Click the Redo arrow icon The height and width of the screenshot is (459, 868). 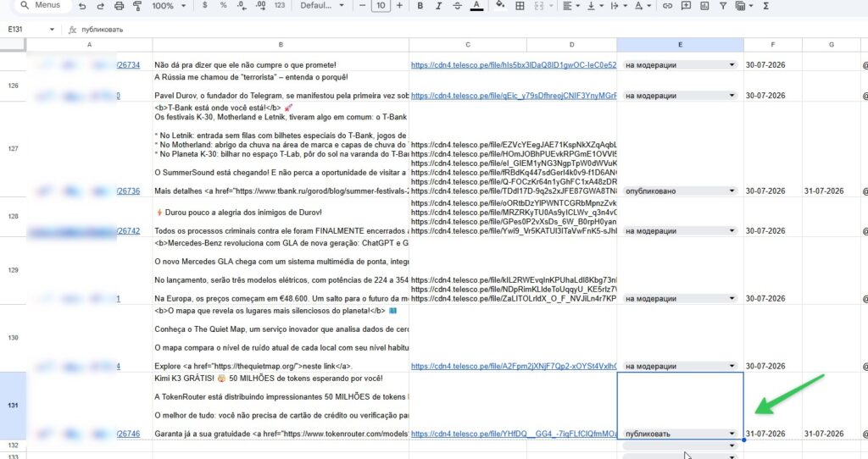(100, 6)
